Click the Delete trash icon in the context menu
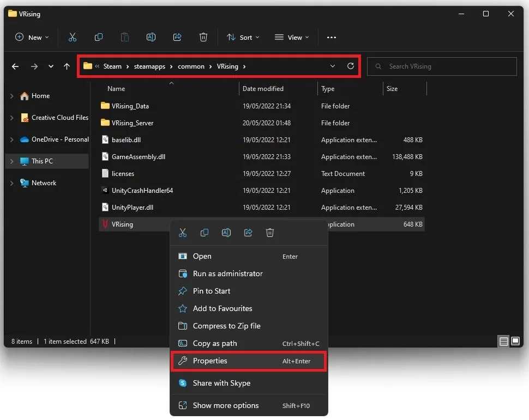Viewport: 529px width, 420px height. click(270, 233)
